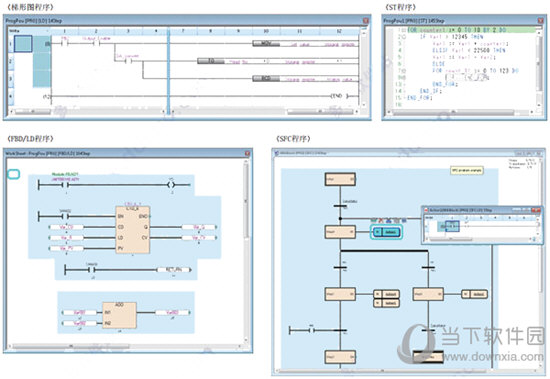
Task: Select ladder row header 4
Action: (x=11, y=96)
